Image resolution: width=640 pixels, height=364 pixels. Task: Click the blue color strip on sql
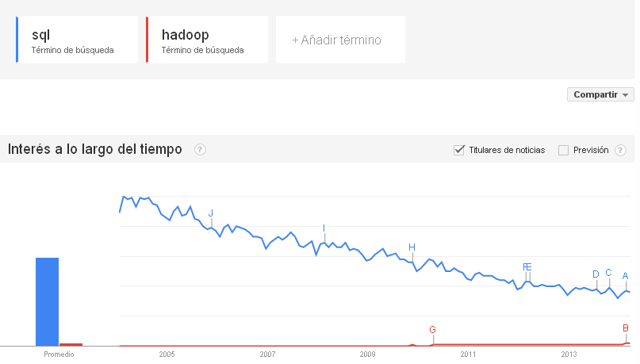(x=17, y=40)
